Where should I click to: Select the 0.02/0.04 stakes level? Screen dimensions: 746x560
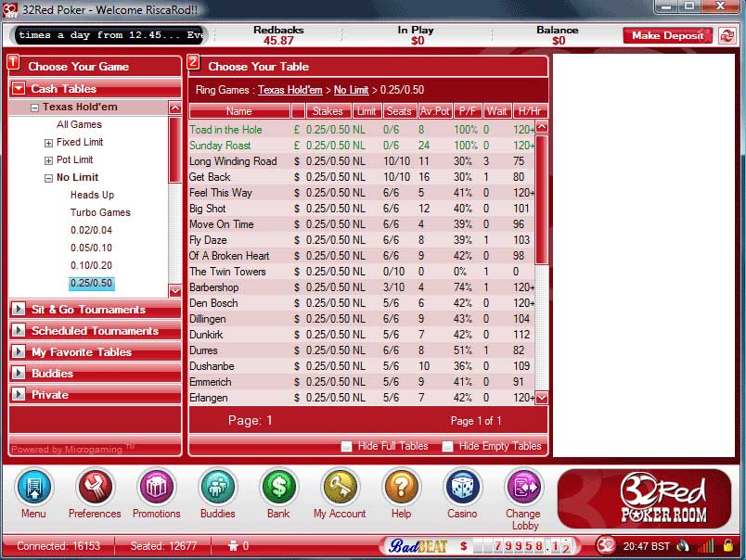pyautogui.click(x=91, y=230)
